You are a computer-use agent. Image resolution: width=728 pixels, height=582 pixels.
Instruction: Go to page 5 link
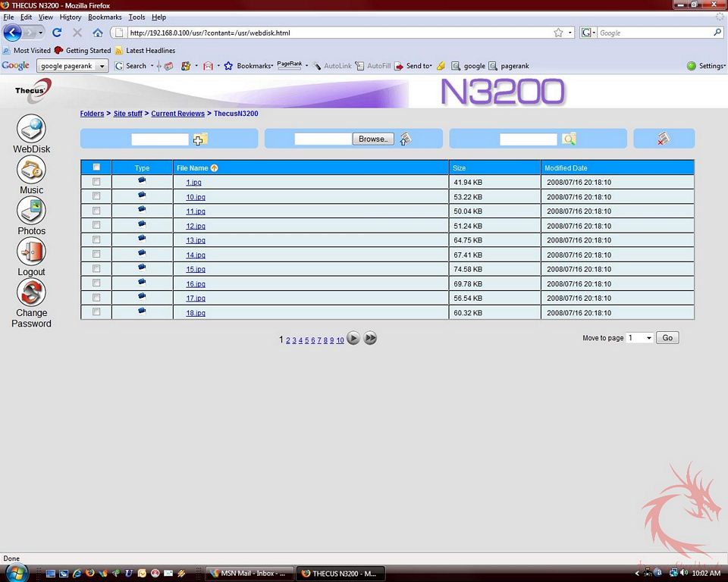[306, 340]
